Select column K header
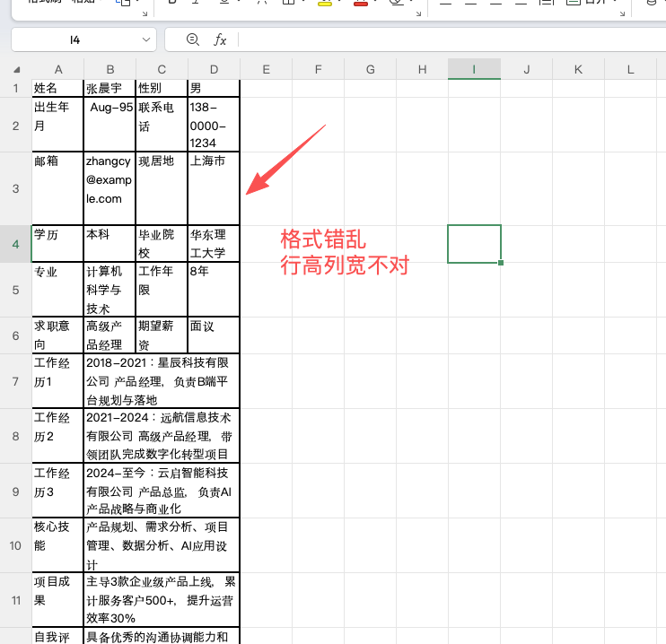The height and width of the screenshot is (644, 666). (x=579, y=69)
